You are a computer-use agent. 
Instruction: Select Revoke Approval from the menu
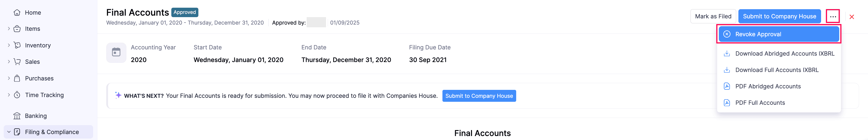point(778,34)
